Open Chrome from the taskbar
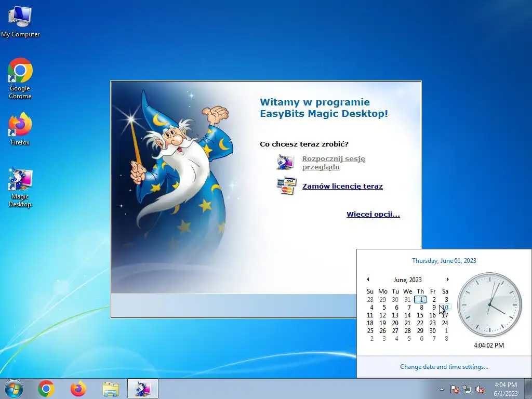Screen dimensions: 532x399 pos(46,389)
